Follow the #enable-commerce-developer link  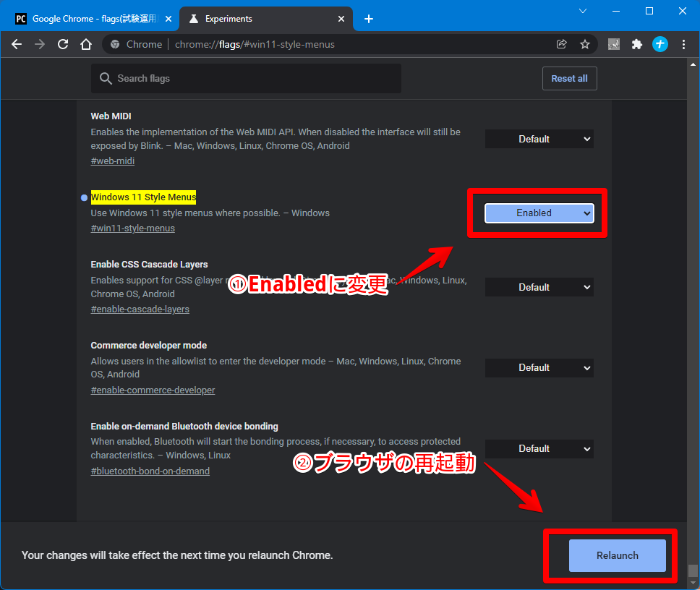click(153, 390)
